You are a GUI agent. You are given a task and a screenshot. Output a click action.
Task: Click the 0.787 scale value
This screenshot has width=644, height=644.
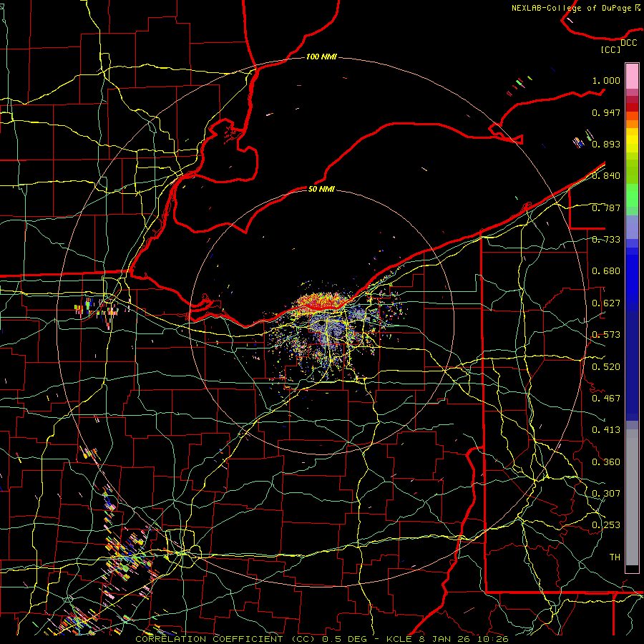click(606, 208)
